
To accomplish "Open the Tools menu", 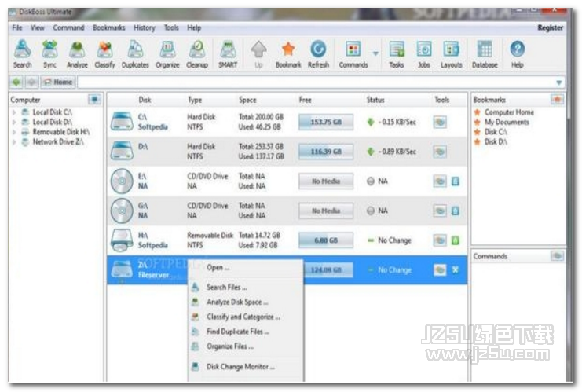I will click(x=171, y=27).
